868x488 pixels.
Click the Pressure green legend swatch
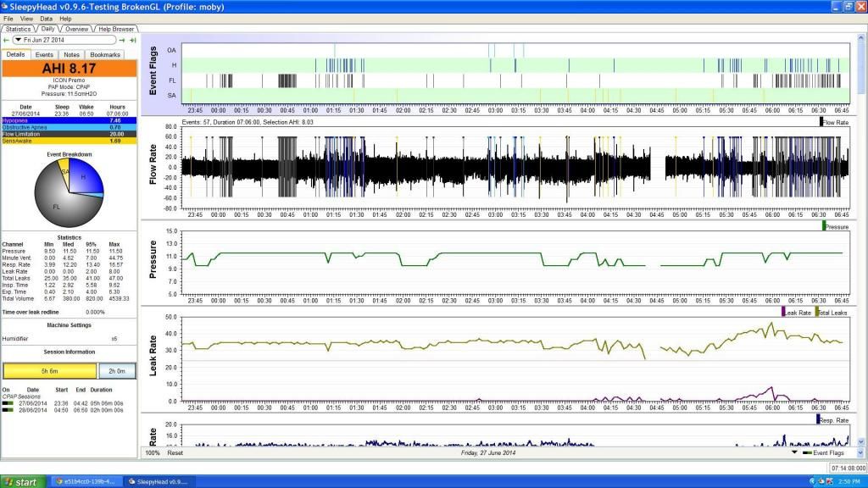tap(824, 226)
